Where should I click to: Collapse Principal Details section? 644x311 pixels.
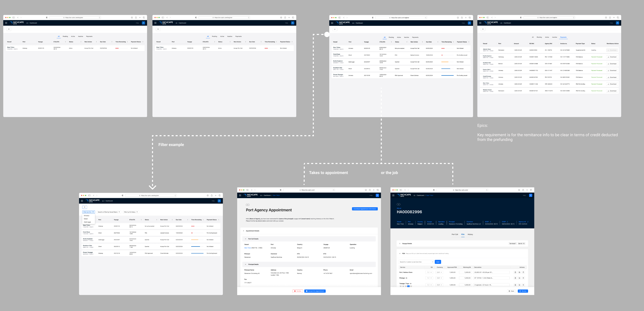coord(245,264)
